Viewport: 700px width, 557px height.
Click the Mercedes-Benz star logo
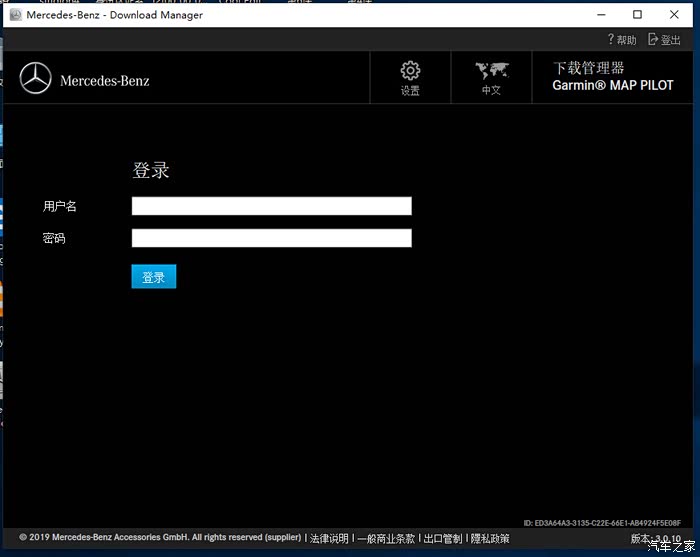point(36,79)
